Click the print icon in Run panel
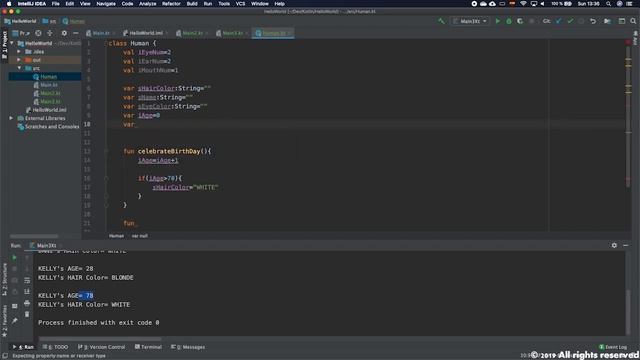 (27, 303)
